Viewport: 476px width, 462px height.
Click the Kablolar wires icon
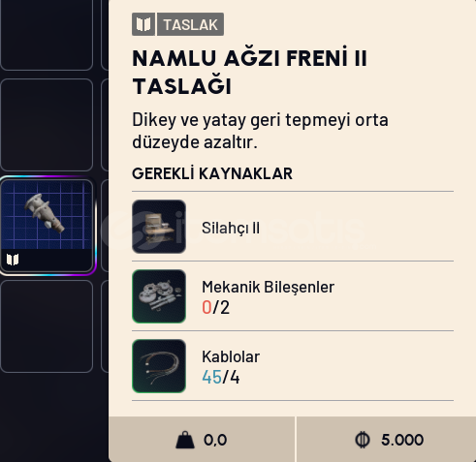point(159,366)
